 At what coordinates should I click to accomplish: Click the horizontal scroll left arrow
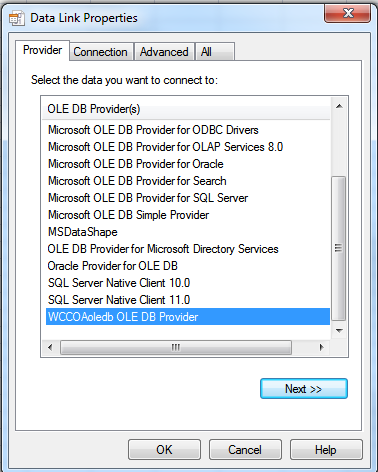(x=50, y=348)
